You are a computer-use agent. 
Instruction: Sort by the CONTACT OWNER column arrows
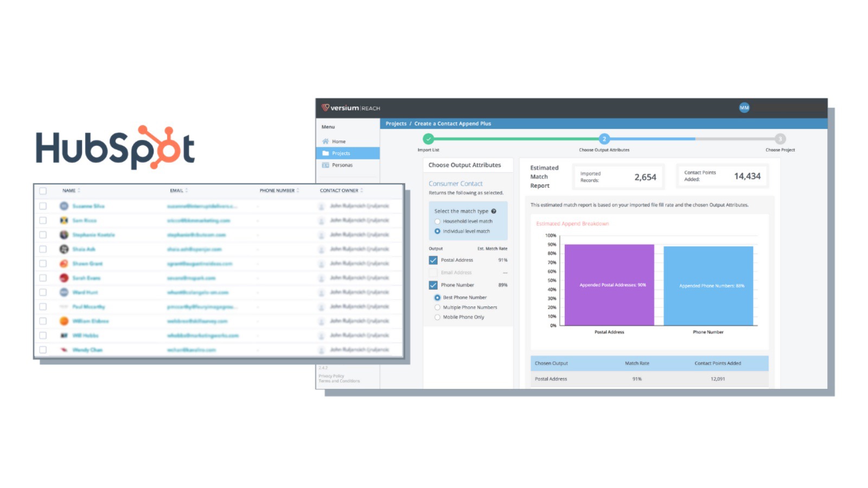(362, 190)
